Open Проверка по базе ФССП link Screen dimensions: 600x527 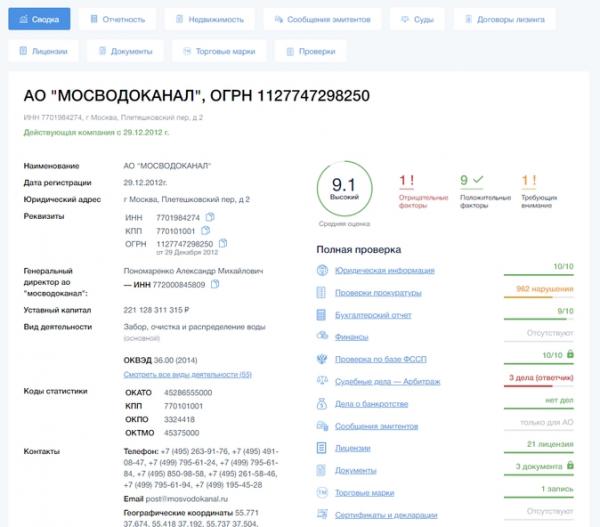(x=381, y=359)
